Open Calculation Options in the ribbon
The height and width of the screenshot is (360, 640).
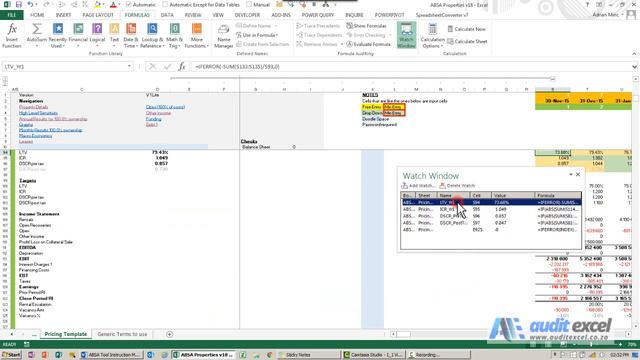coord(432,36)
